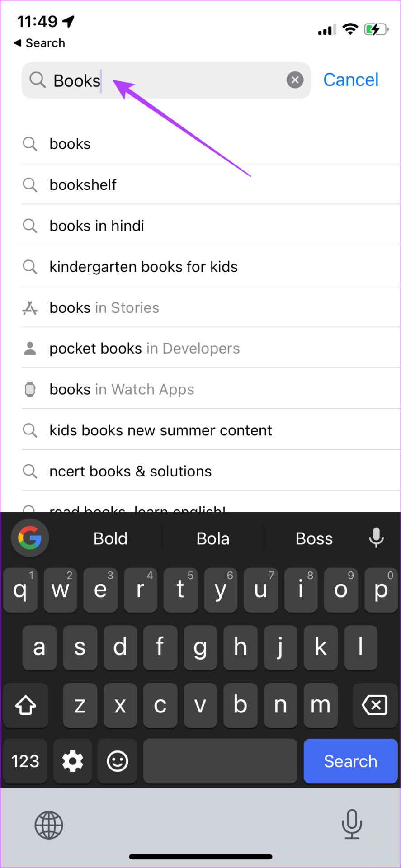This screenshot has height=868, width=401.
Task: Select 'pocket books in Developers' suggestion
Action: point(211,348)
